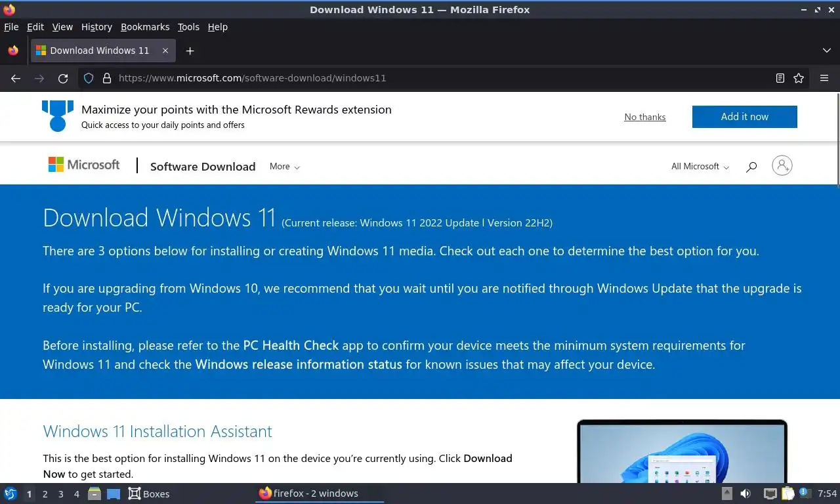This screenshot has height=504, width=840.
Task: Toggle reader view icon in address bar
Action: coord(780,78)
